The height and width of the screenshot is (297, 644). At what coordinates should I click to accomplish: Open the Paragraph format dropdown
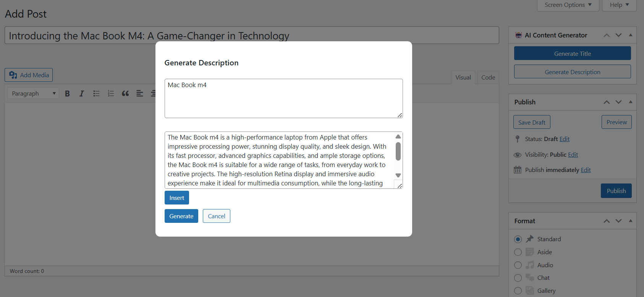33,94
